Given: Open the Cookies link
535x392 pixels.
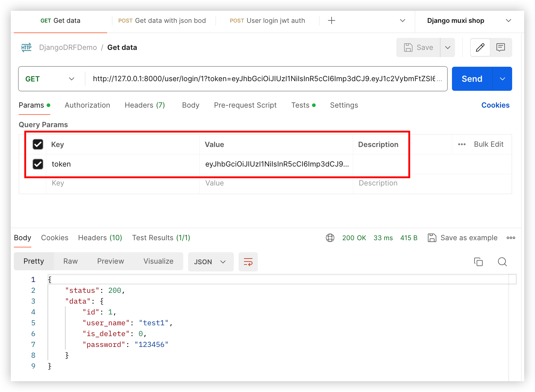Looking at the screenshot, I should 495,105.
